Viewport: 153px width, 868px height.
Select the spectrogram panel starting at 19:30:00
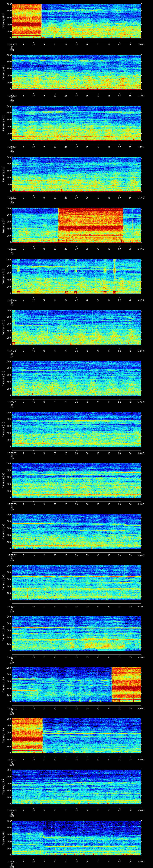click(x=77, y=72)
